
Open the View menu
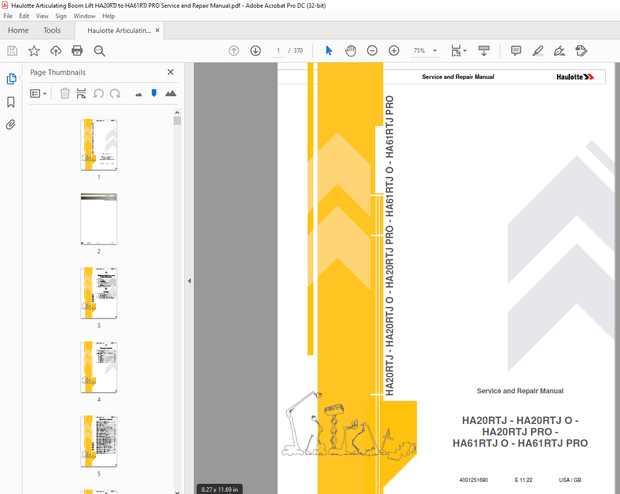42,16
